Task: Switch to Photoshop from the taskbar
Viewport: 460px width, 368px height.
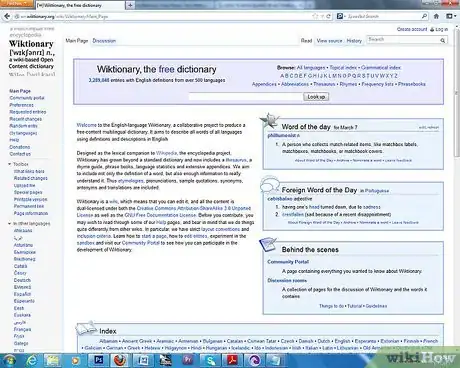Action: point(98,360)
